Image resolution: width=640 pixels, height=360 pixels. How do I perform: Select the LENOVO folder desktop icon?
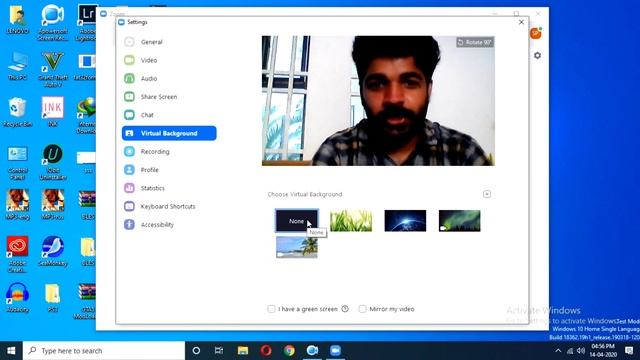(18, 19)
